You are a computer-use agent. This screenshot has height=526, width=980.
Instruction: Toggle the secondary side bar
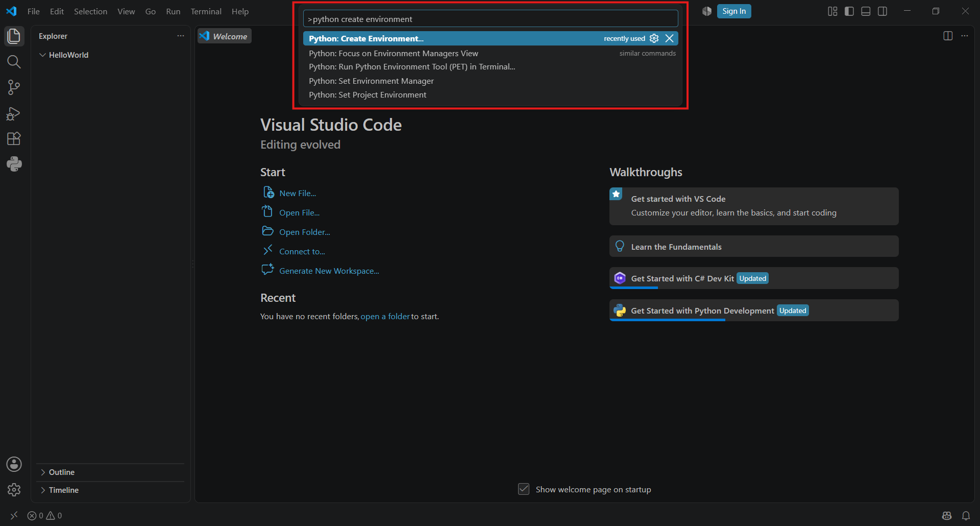pyautogui.click(x=883, y=11)
